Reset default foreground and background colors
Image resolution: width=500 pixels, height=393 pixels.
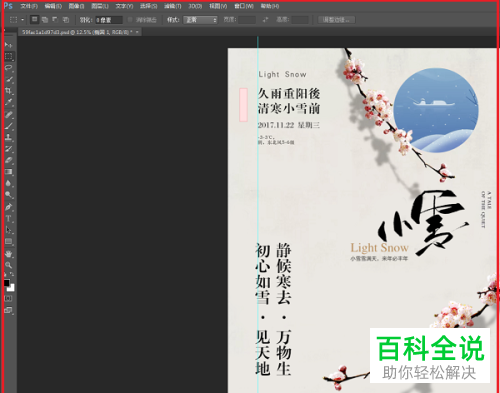[x=5, y=274]
